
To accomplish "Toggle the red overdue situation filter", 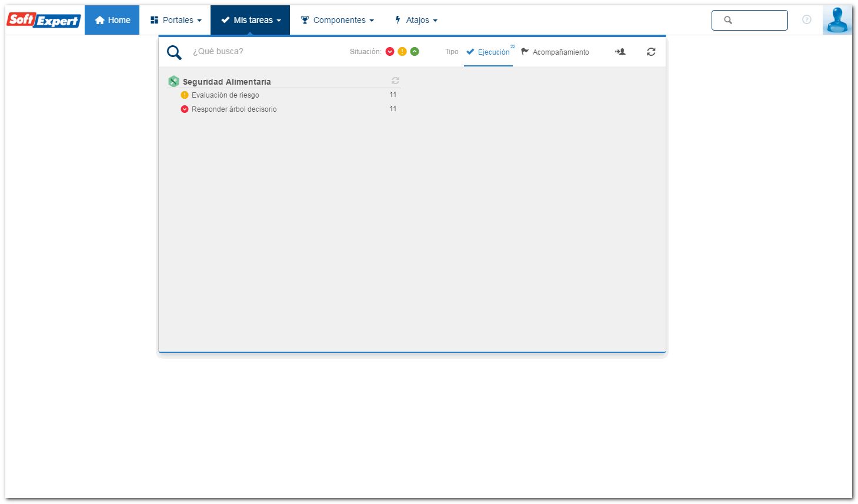I will (390, 52).
